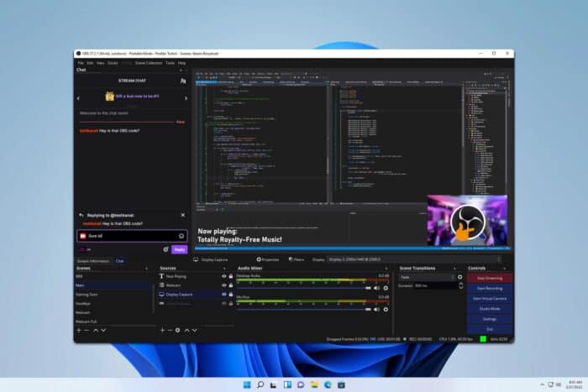Show hidden system tray icons chevron

pyautogui.click(x=542, y=385)
